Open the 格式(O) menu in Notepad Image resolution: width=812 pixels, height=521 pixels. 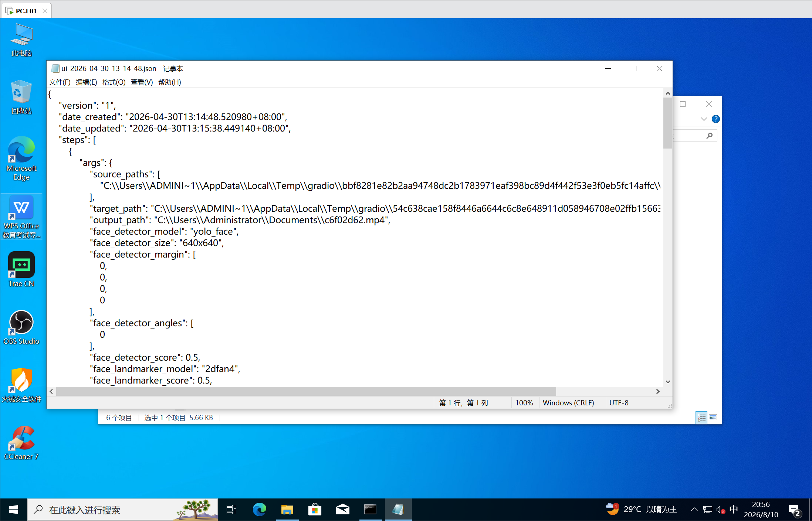click(114, 82)
